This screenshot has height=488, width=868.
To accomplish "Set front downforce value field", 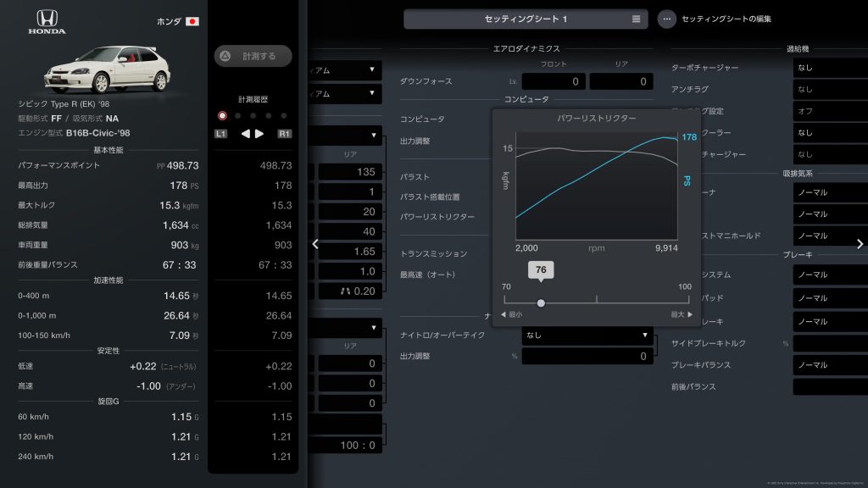I will point(554,81).
